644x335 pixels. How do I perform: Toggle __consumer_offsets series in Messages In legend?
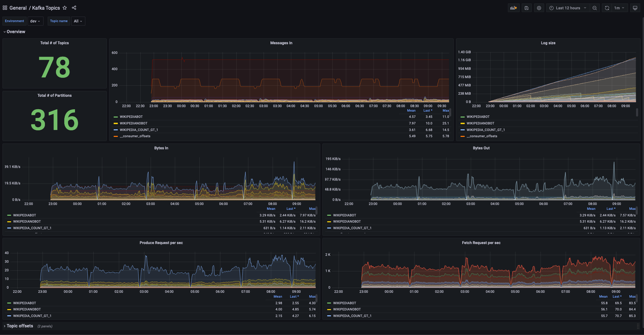click(x=135, y=136)
